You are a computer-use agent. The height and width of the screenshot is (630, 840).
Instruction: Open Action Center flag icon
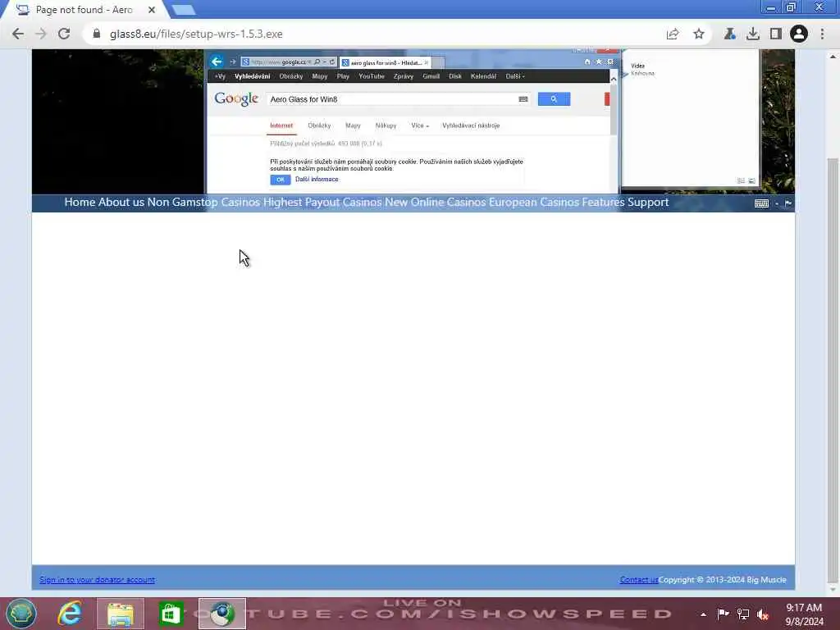coord(723,614)
